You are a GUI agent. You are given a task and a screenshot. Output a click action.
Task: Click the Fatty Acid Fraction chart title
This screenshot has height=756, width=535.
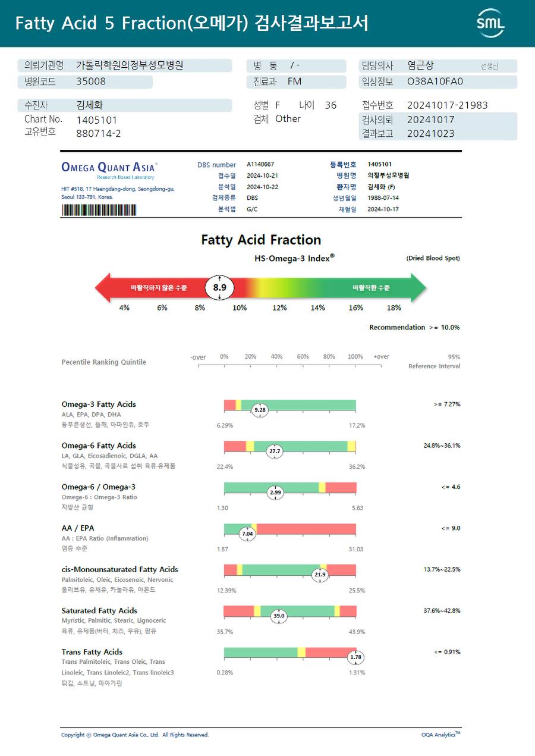(261, 240)
